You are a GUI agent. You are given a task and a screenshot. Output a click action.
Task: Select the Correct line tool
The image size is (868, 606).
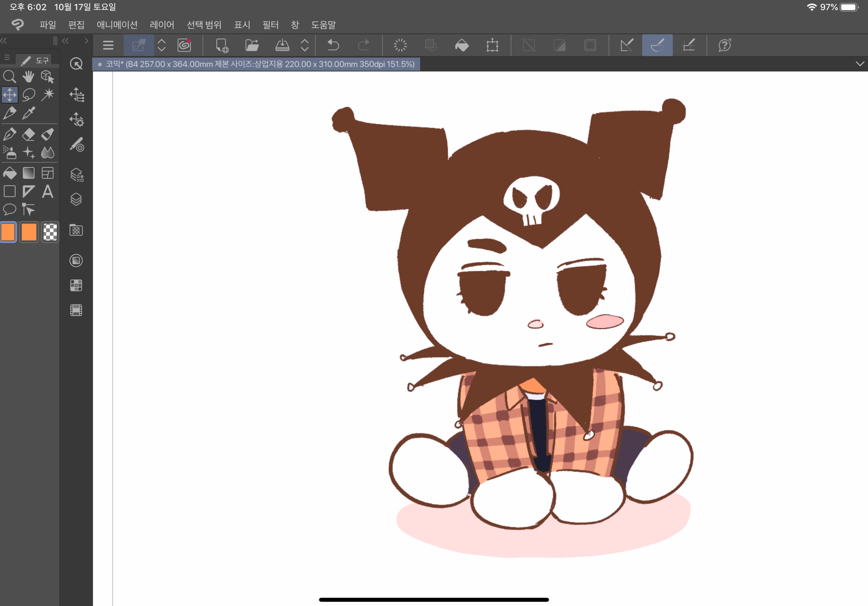click(x=28, y=209)
